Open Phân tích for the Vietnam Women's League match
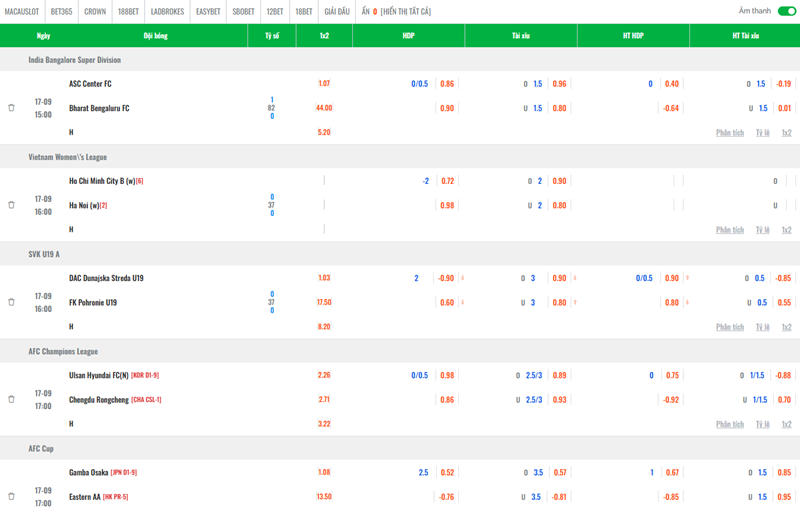This screenshot has height=508, width=800. click(x=730, y=230)
